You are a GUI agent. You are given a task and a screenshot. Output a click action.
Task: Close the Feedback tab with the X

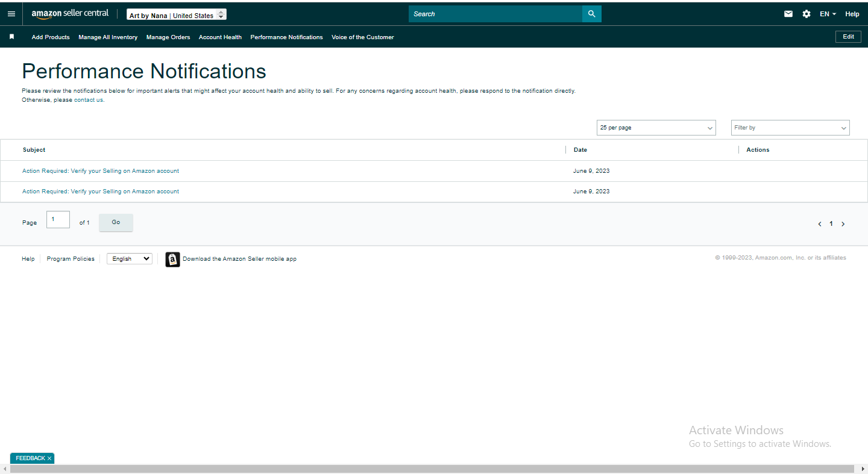[x=49, y=458]
